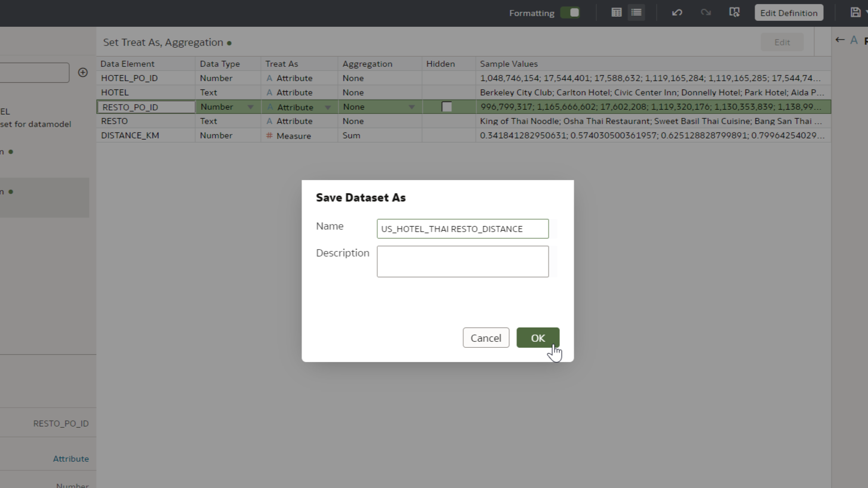Switch to the metadata list view icon
Viewport: 868px width, 488px height.
[636, 13]
